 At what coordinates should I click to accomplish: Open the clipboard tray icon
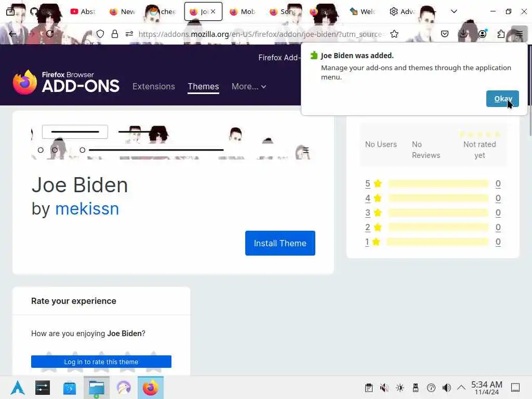pos(369,388)
